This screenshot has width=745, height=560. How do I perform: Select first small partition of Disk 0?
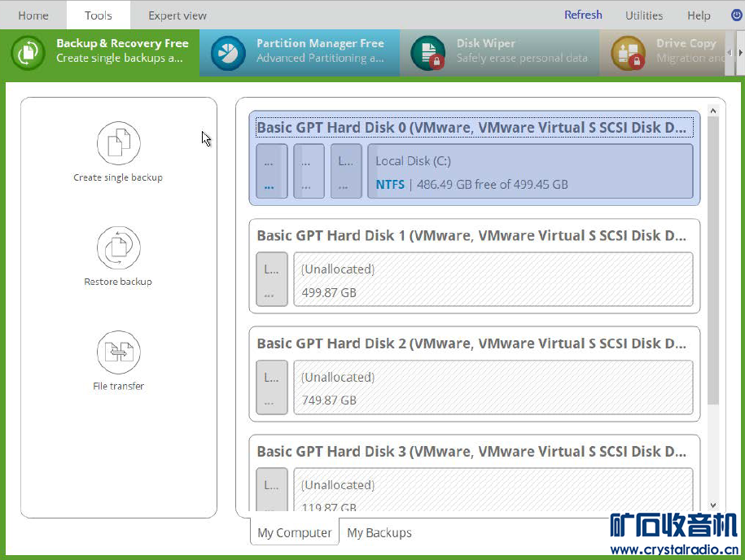click(272, 171)
